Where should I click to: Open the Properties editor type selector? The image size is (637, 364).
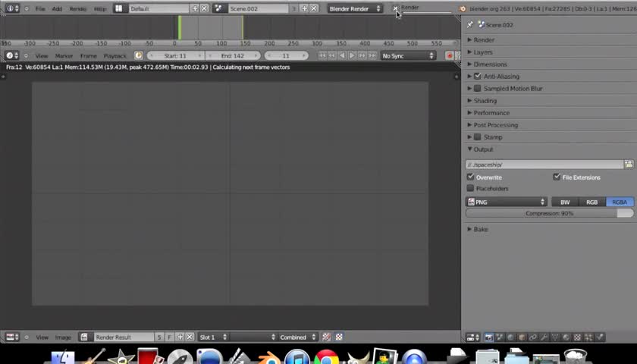coord(472,337)
